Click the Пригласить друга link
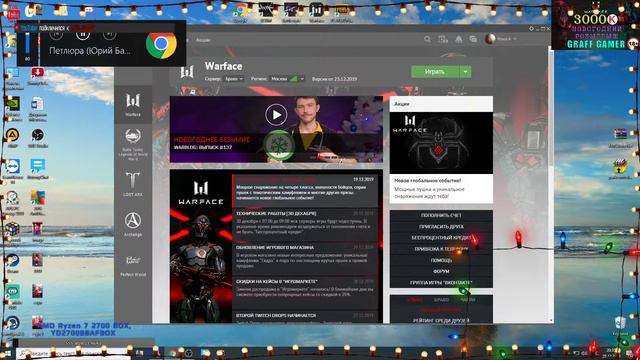The image size is (640, 360). tap(441, 227)
